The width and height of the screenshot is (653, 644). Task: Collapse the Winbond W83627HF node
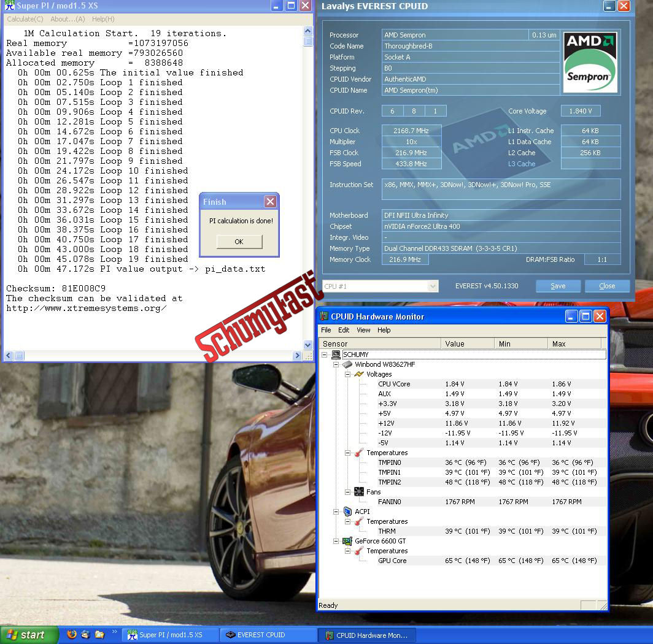click(336, 364)
